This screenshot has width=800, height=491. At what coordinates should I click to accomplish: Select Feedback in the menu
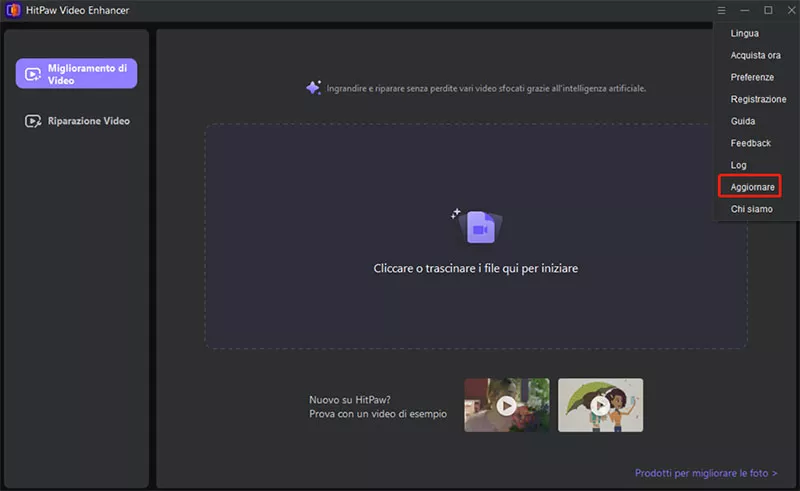coord(751,143)
